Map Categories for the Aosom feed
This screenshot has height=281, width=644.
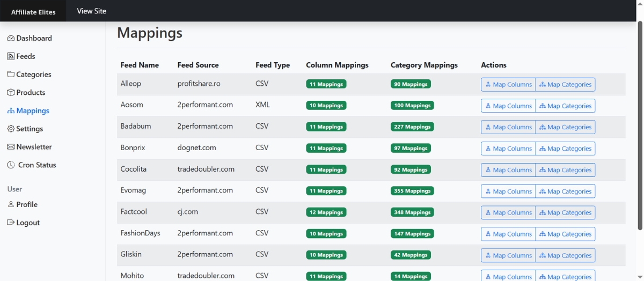565,106
